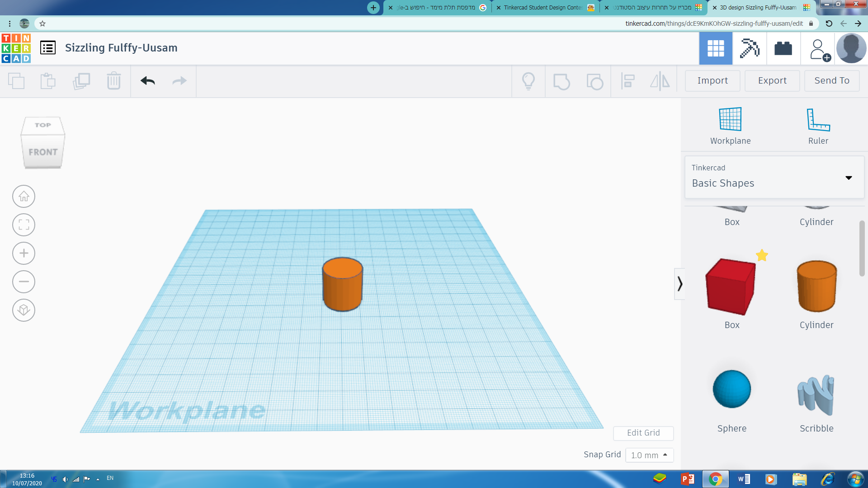Toggle the Show all lightbulb icon
This screenshot has height=488, width=868.
pos(528,81)
